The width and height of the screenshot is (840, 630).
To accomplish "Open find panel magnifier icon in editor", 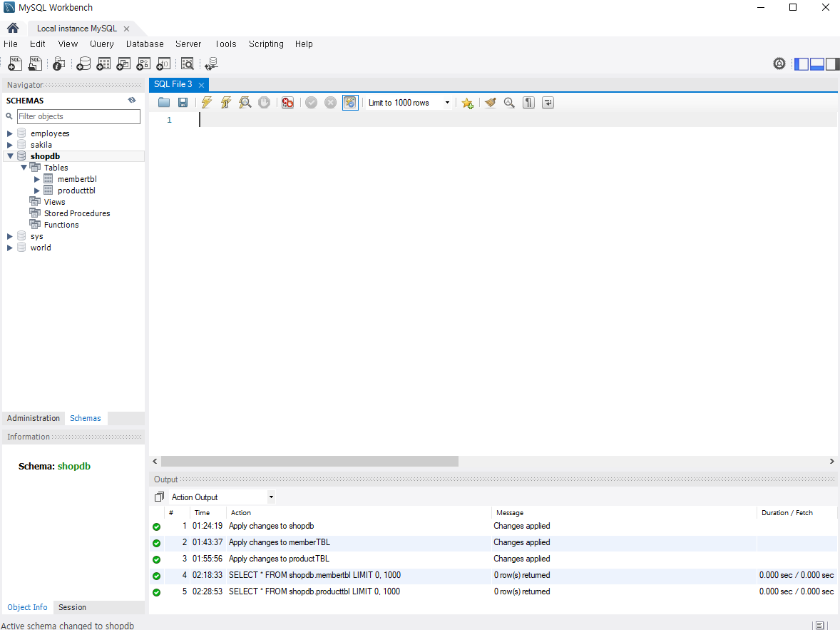I will click(x=509, y=103).
